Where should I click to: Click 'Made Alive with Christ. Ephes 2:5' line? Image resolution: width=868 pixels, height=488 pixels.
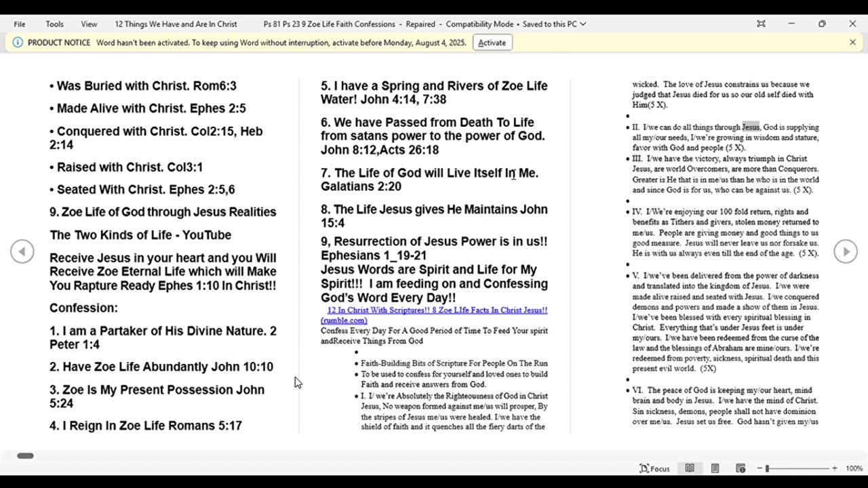tap(148, 108)
